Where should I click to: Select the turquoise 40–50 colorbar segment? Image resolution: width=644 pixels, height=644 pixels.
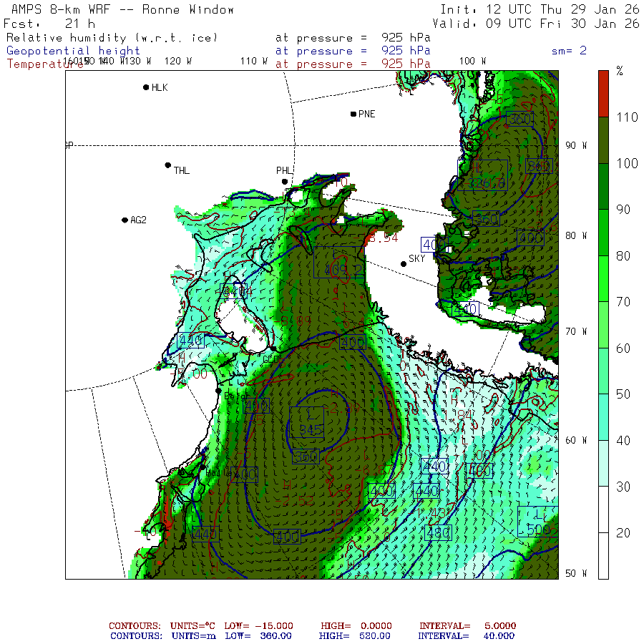603,417
